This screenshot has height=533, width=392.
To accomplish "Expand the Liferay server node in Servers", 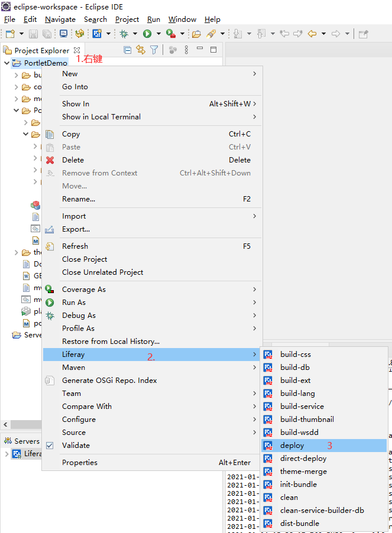I will [7, 454].
